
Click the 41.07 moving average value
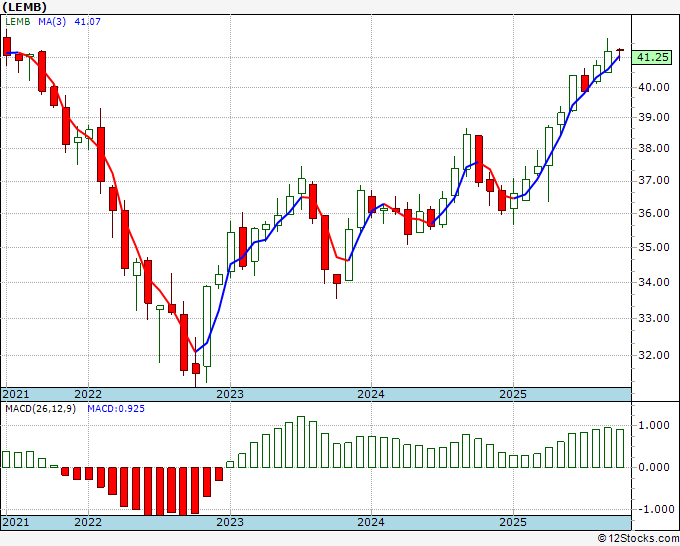[x=88, y=22]
